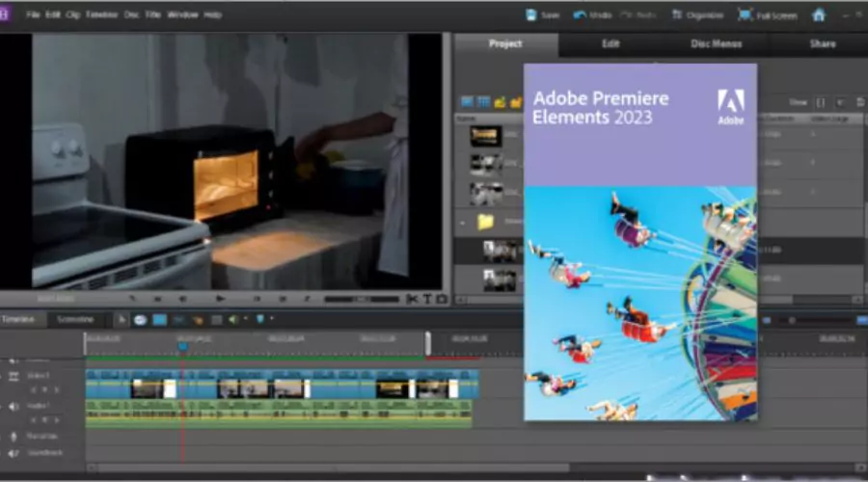Open the Window menu
868x482 pixels.
pyautogui.click(x=182, y=14)
